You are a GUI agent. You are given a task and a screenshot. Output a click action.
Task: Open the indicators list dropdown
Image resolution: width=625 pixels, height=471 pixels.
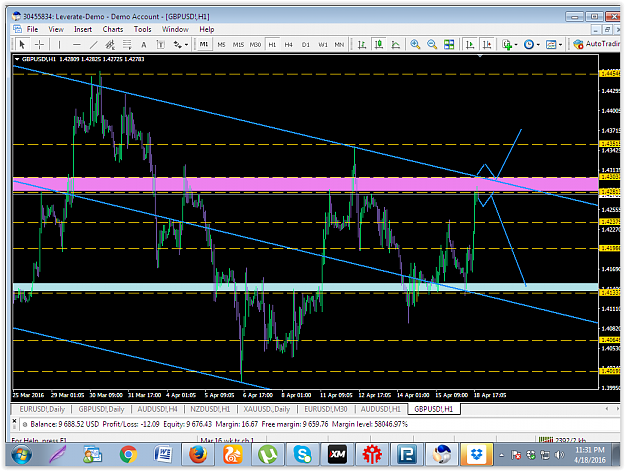(510, 45)
